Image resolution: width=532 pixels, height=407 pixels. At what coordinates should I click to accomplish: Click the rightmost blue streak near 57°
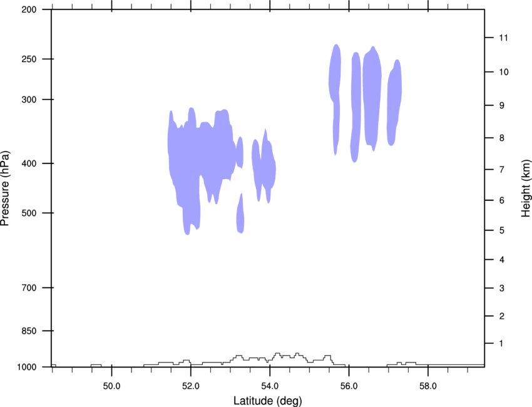(x=394, y=102)
